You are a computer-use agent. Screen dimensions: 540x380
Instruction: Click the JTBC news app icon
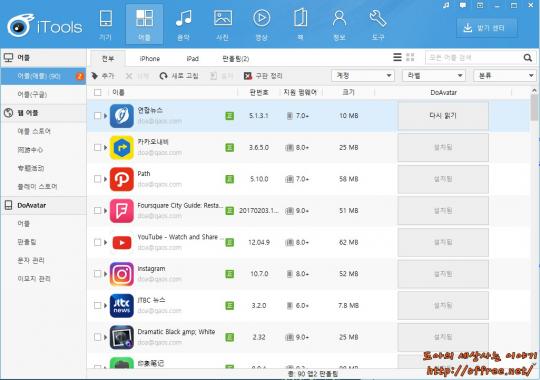pos(122,306)
